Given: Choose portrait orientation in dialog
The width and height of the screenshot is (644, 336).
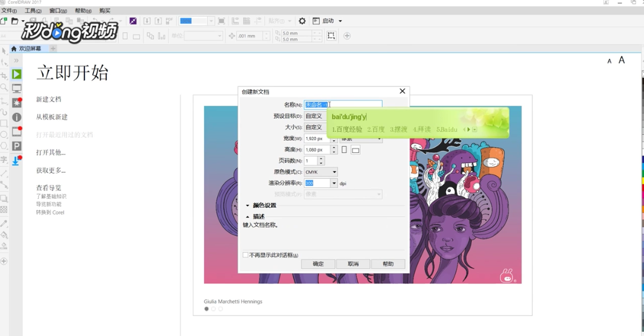Looking at the screenshot, I should click(344, 150).
